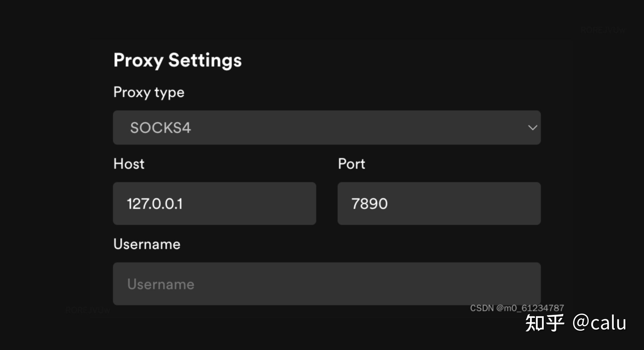Click the 知乎 logo watermark text

click(x=545, y=323)
